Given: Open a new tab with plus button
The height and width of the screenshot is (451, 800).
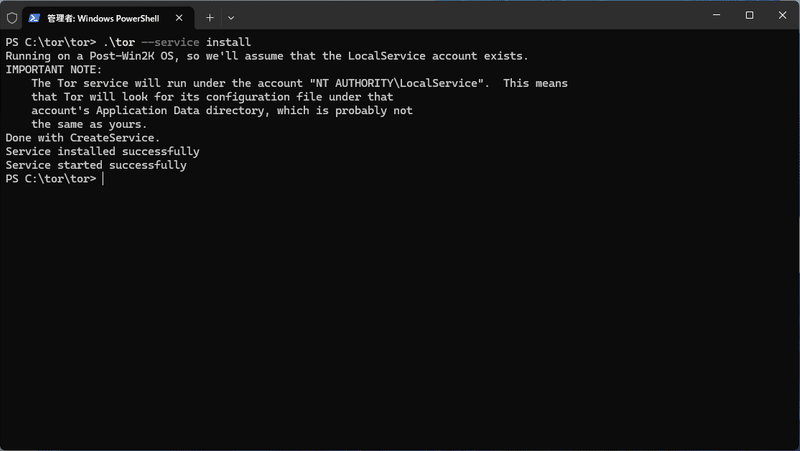Looking at the screenshot, I should click(210, 17).
